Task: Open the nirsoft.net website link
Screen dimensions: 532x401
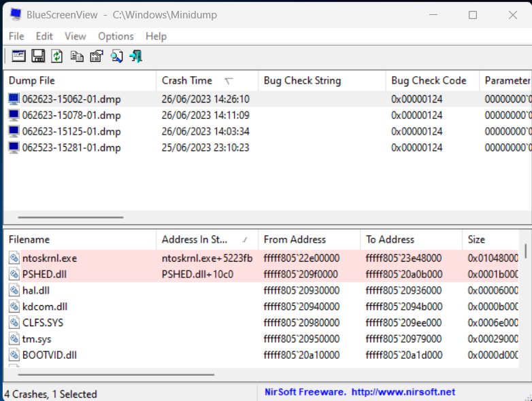Action: tap(403, 392)
